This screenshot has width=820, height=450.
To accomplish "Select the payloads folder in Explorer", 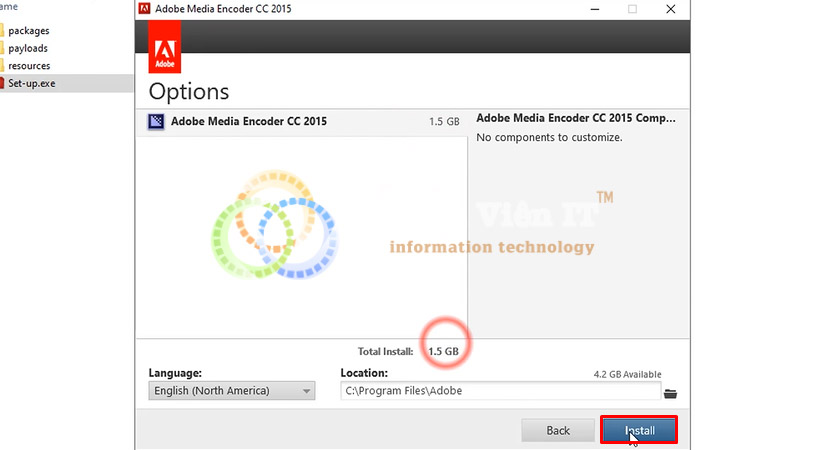I will [x=28, y=48].
